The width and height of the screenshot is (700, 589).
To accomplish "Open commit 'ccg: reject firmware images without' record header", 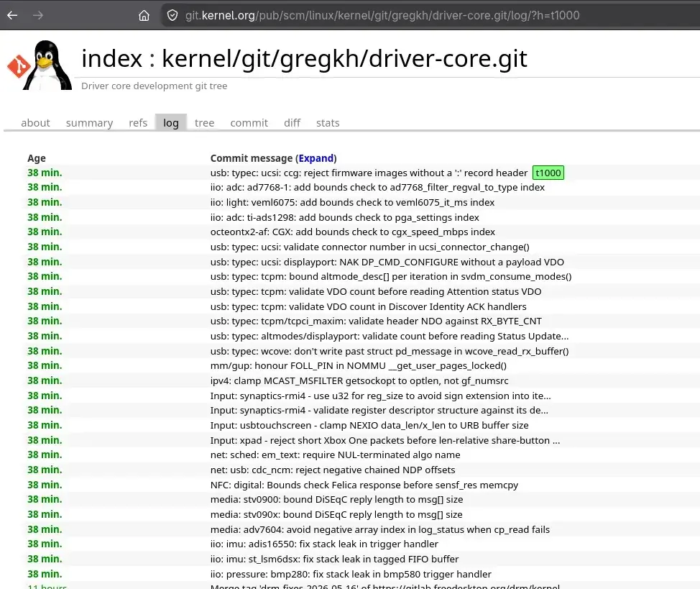I will pyautogui.click(x=369, y=173).
